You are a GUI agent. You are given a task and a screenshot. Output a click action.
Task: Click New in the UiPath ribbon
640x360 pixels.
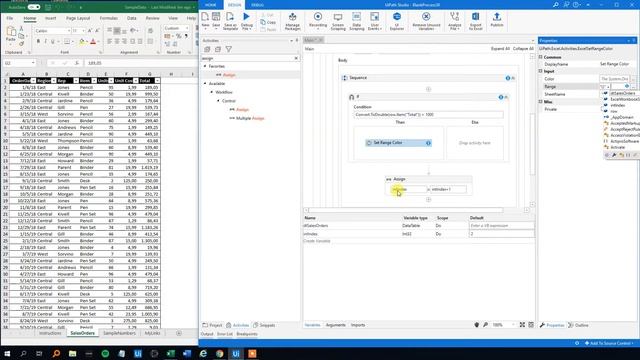click(205, 20)
